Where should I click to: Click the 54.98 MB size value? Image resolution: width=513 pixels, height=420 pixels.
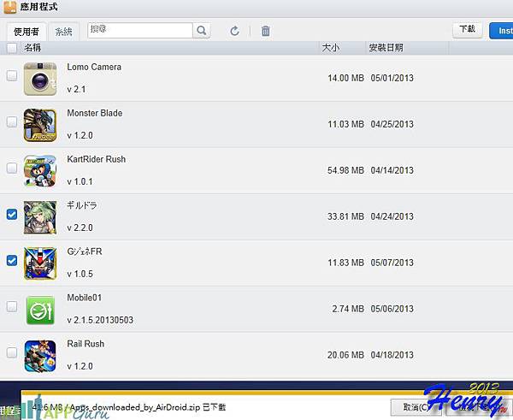[345, 170]
